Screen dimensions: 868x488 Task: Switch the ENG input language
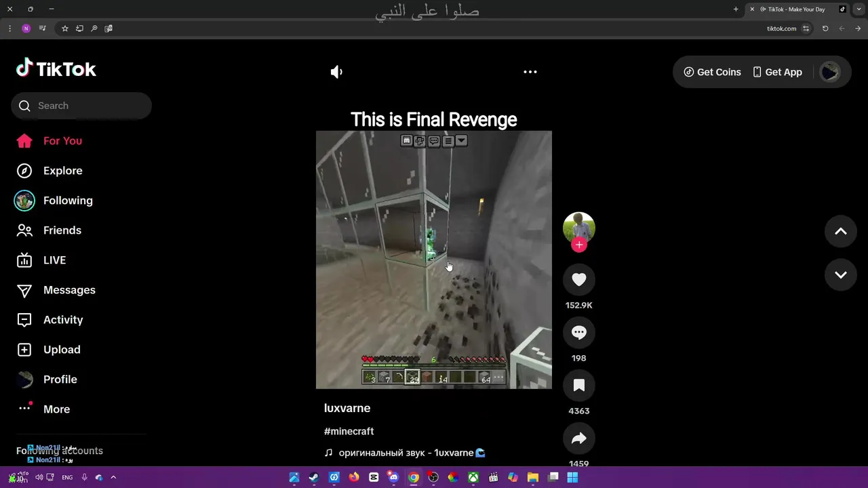(x=67, y=477)
